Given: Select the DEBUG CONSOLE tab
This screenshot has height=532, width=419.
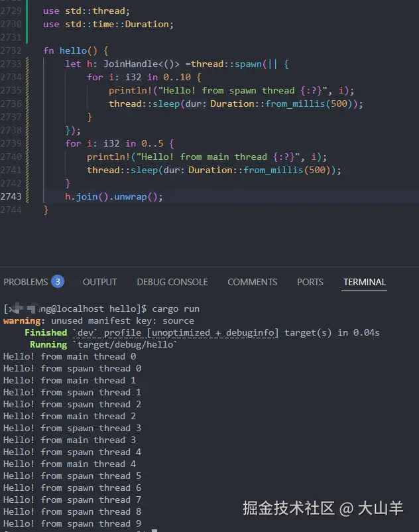Looking at the screenshot, I should 172,282.
